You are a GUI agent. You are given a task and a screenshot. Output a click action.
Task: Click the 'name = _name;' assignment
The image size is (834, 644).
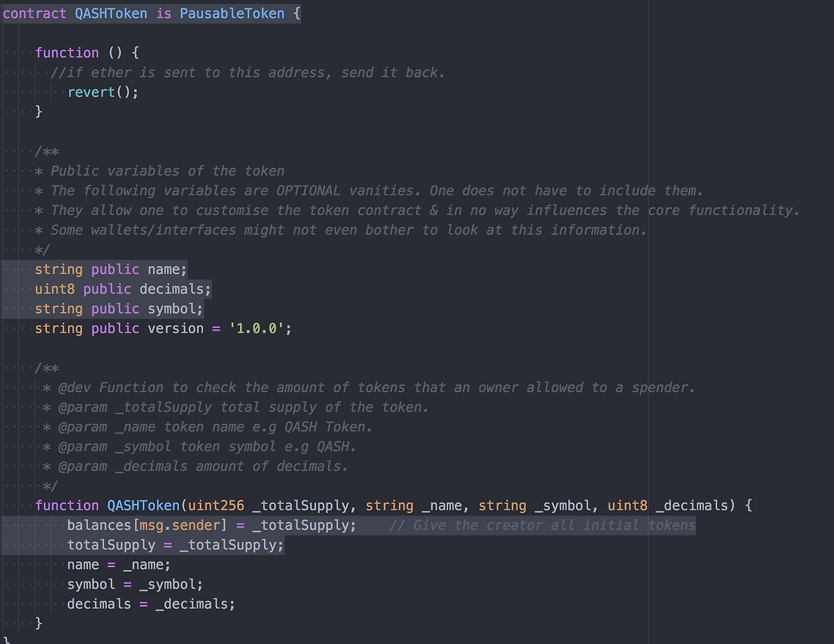click(119, 565)
